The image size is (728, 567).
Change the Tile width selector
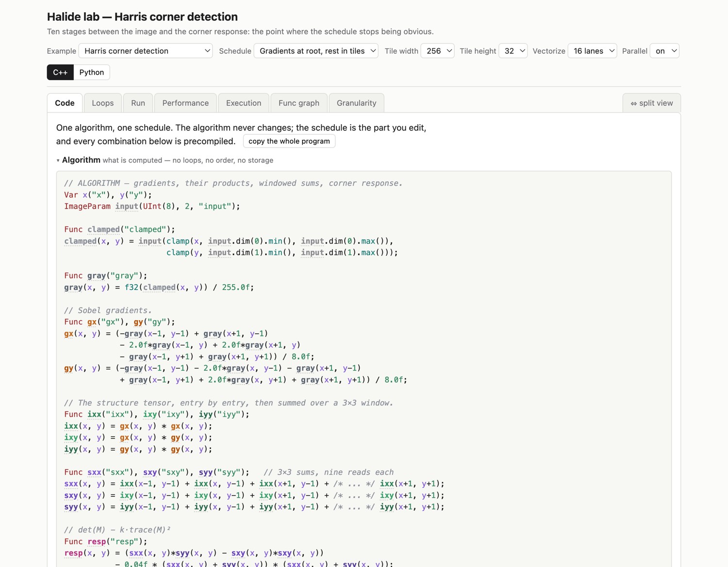click(437, 51)
